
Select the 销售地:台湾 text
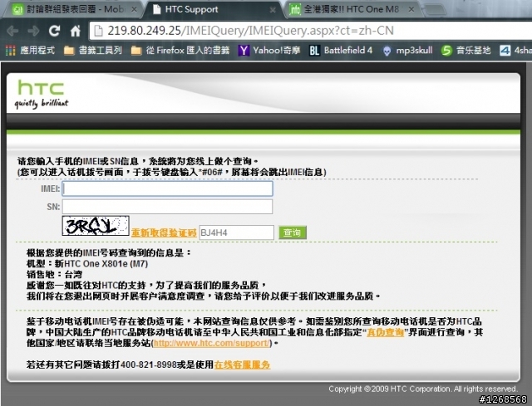(x=54, y=275)
